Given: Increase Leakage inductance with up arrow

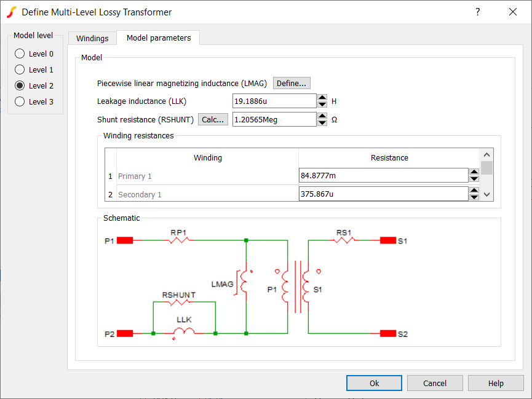Looking at the screenshot, I should point(322,97).
